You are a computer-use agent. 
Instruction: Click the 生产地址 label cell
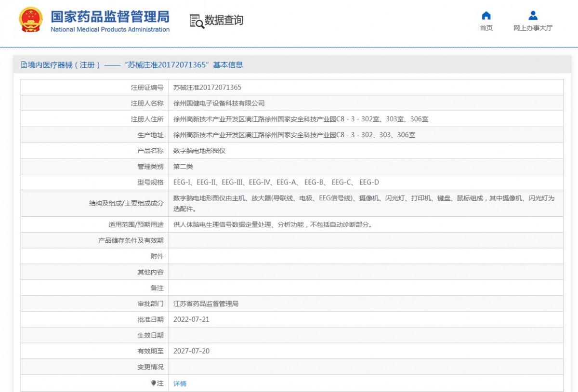[95, 135]
